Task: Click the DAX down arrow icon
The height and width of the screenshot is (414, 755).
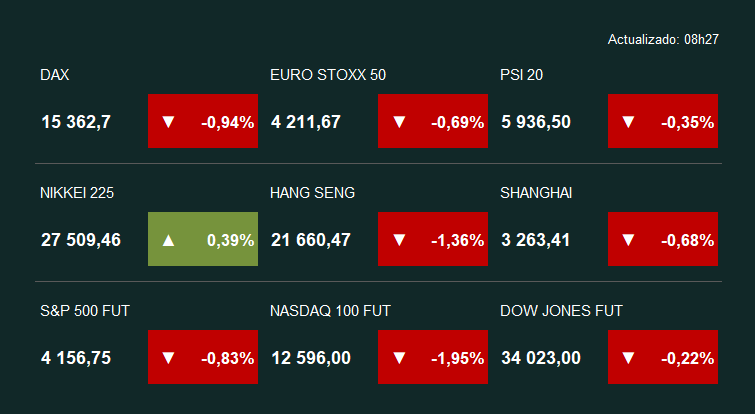Action: (x=168, y=122)
